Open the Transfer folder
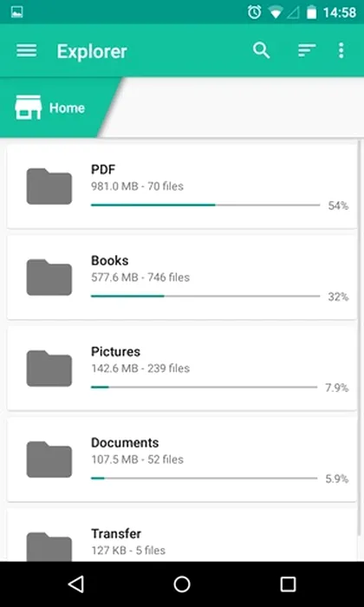The image size is (364, 607). (x=181, y=535)
